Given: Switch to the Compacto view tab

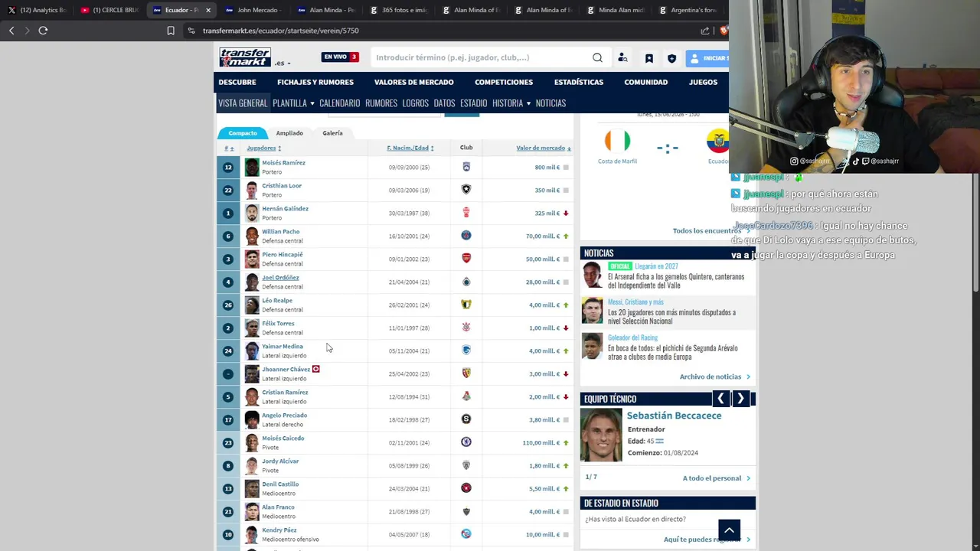Looking at the screenshot, I should (243, 133).
